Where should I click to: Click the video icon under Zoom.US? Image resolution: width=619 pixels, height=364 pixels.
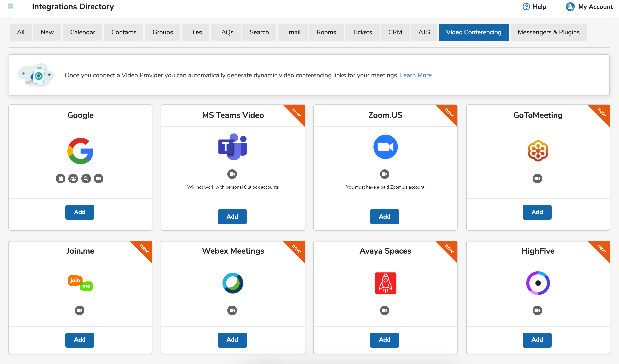[x=385, y=174]
